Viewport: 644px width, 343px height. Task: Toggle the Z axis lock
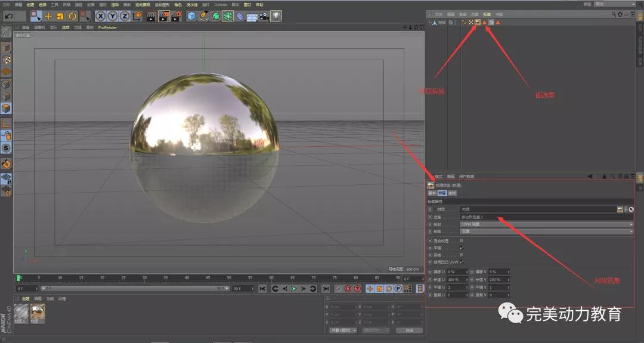coord(125,16)
